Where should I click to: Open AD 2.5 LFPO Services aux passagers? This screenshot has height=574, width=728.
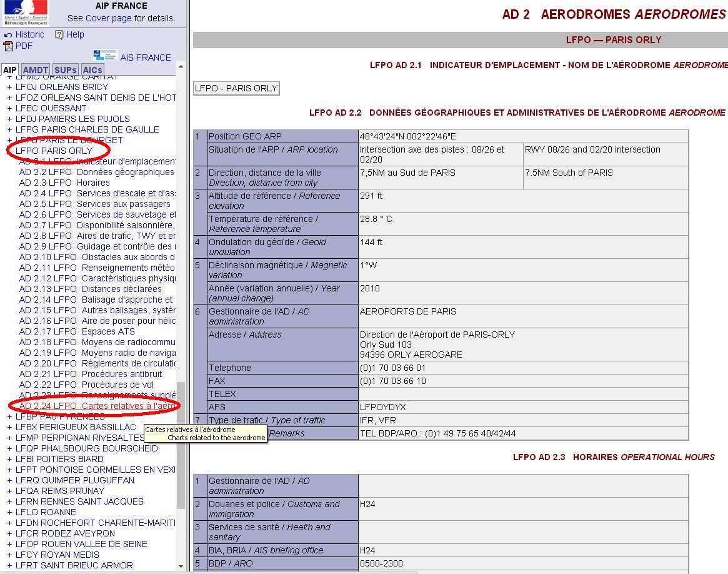pyautogui.click(x=95, y=204)
